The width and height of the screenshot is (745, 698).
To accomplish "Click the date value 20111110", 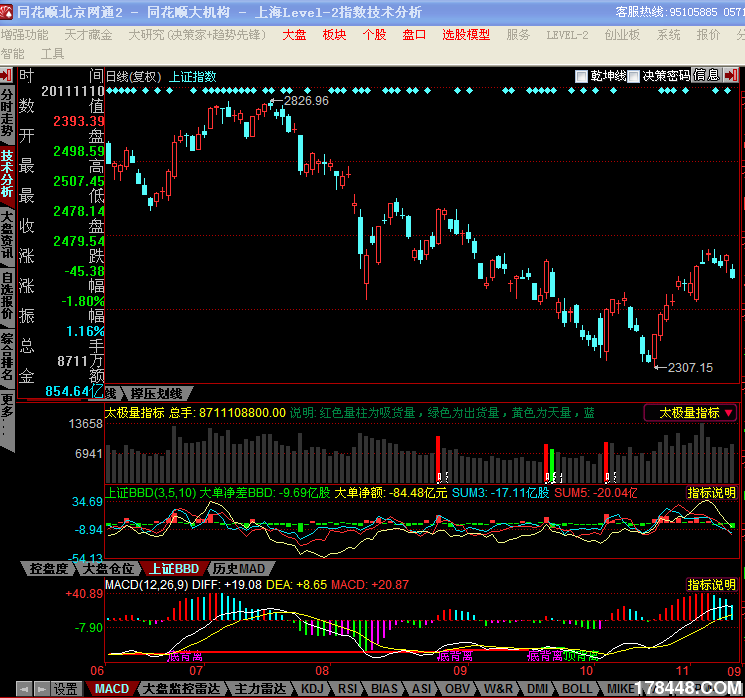I will point(73,91).
